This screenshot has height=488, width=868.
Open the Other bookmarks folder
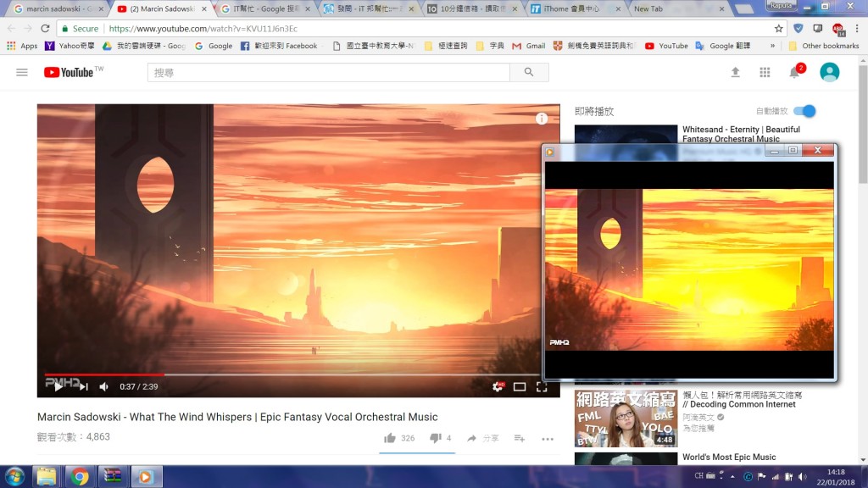tap(824, 46)
